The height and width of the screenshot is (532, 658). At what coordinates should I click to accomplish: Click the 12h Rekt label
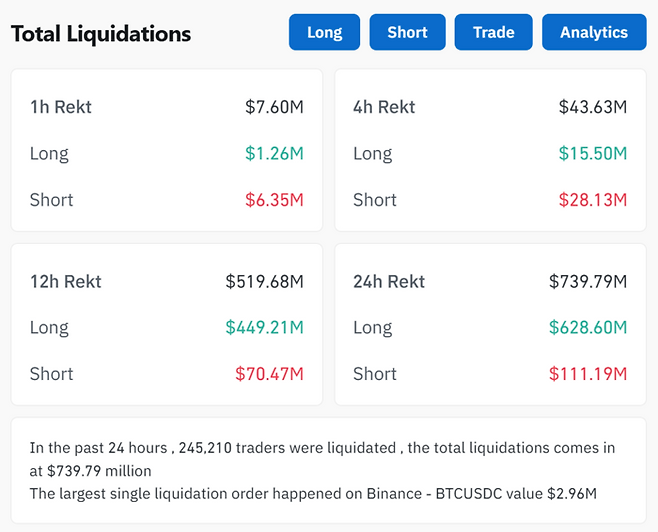[66, 281]
